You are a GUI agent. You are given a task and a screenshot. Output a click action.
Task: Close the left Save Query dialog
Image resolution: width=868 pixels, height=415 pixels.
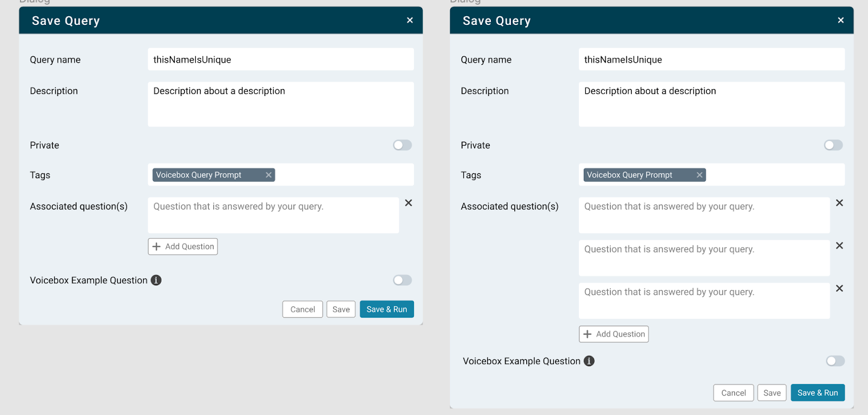click(410, 20)
